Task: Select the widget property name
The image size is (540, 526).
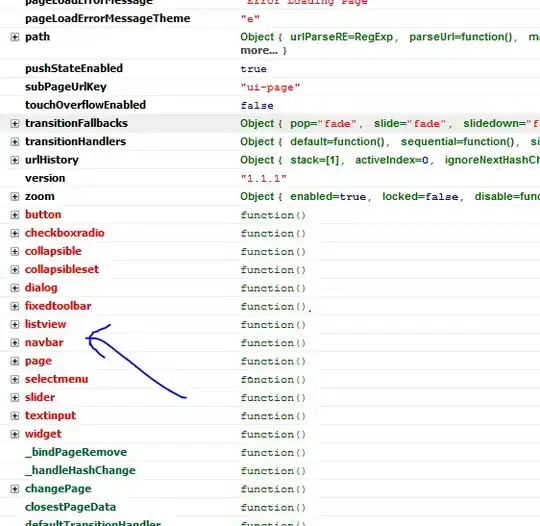Action: tap(43, 434)
